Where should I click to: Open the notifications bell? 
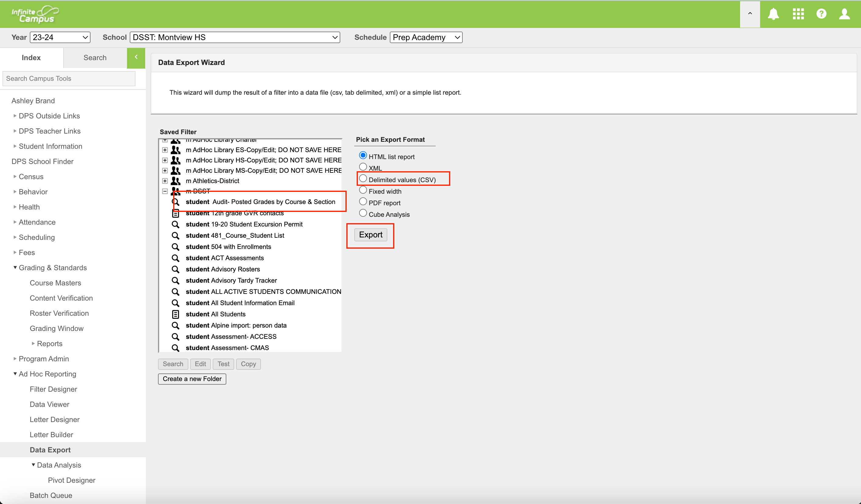tap(773, 14)
